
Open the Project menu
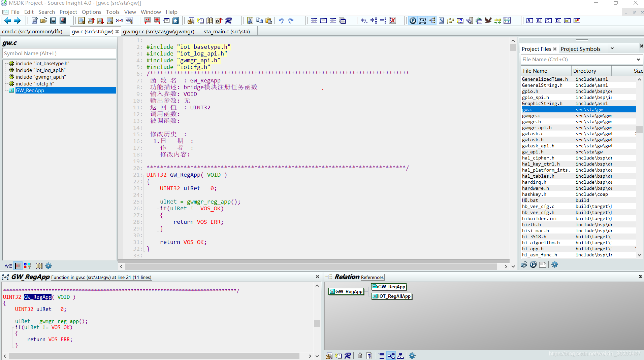[68, 12]
